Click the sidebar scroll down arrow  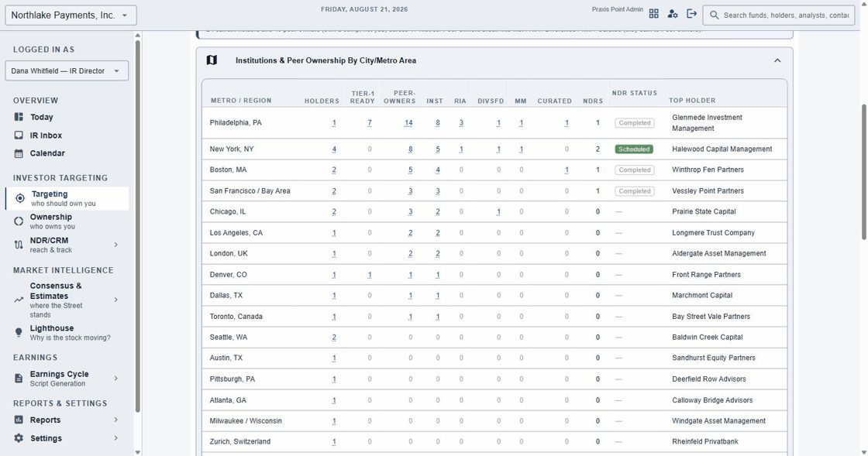[x=138, y=451]
